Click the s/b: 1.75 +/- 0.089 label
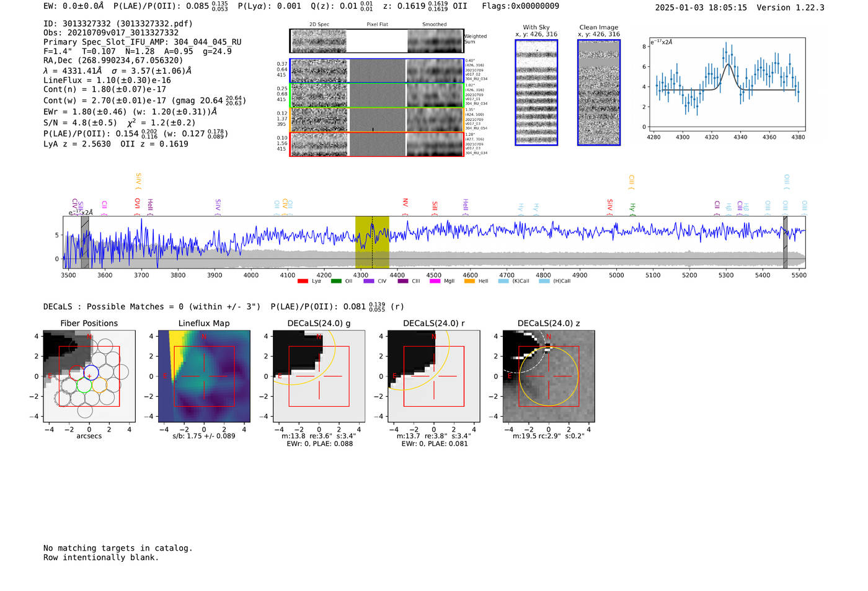 tap(204, 436)
